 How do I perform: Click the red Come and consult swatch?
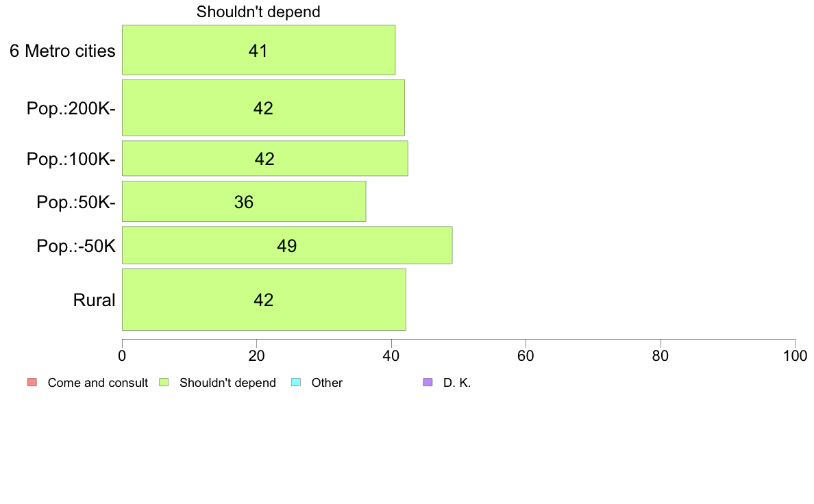pyautogui.click(x=32, y=383)
